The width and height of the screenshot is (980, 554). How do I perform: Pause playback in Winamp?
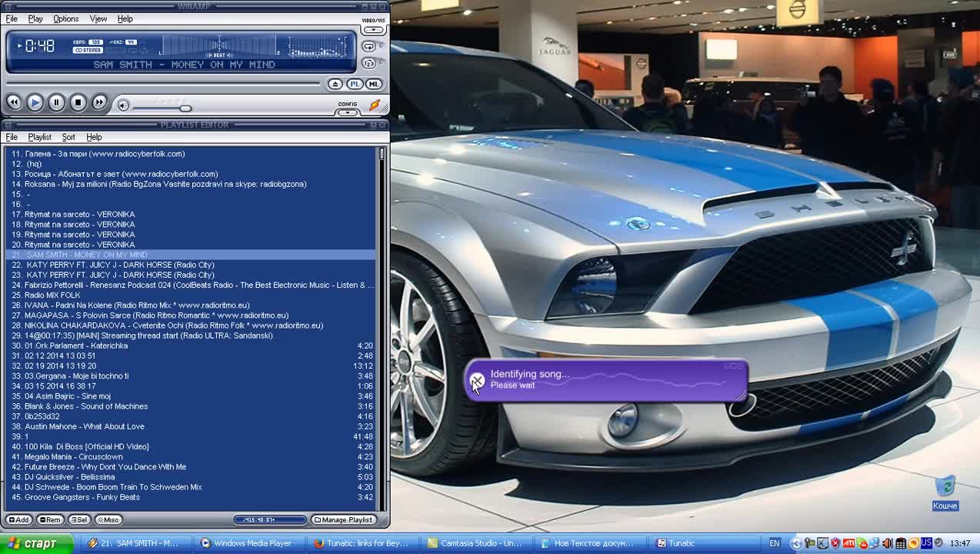point(56,102)
